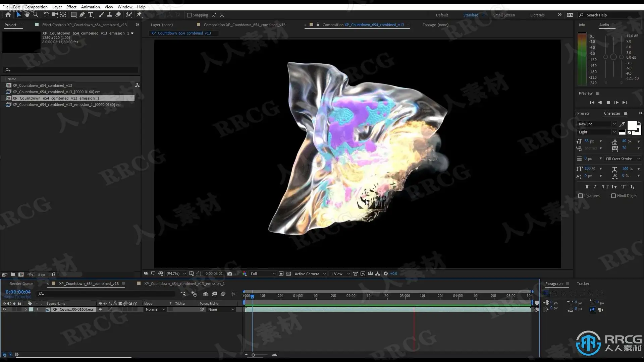Select the Eraser tool
This screenshot has width=644, height=362.
118,15
